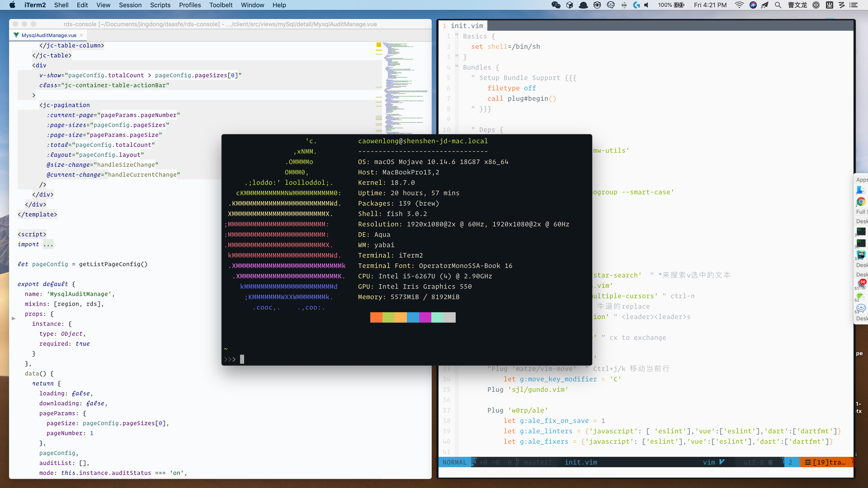This screenshot has height=488, width=868.
Task: Close the MysqlAuditManage.vue tab
Action: [x=82, y=35]
